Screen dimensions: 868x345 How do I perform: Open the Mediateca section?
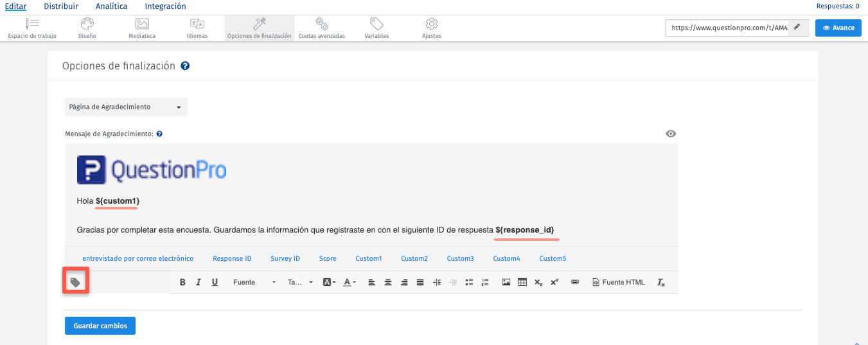tap(142, 28)
